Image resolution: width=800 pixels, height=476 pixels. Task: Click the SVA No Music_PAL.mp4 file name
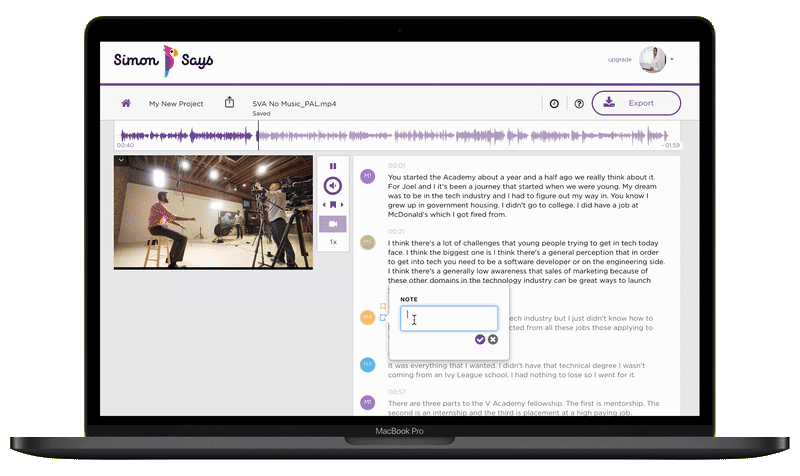pos(294,104)
